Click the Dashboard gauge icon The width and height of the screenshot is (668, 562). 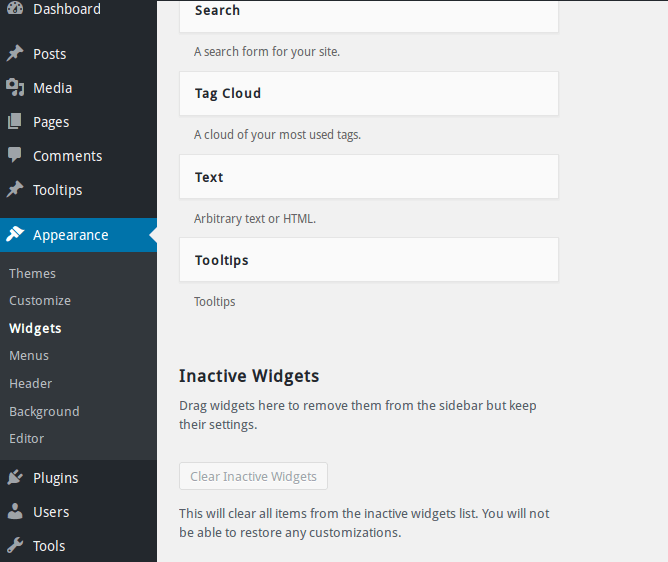coord(15,9)
